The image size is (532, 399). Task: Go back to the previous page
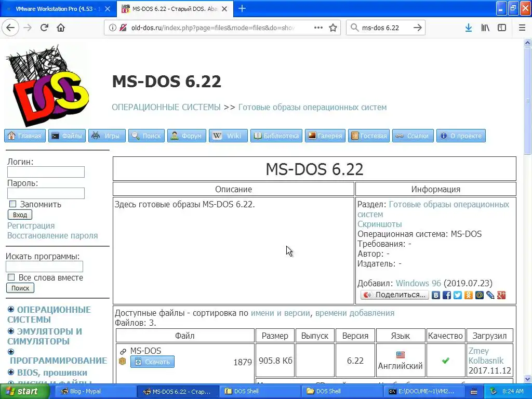(x=10, y=28)
